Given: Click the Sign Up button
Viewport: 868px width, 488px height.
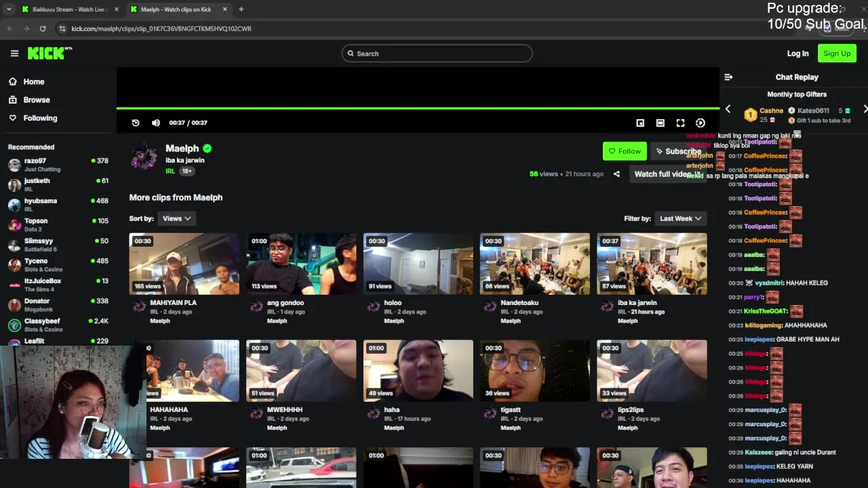Looking at the screenshot, I should [x=837, y=54].
